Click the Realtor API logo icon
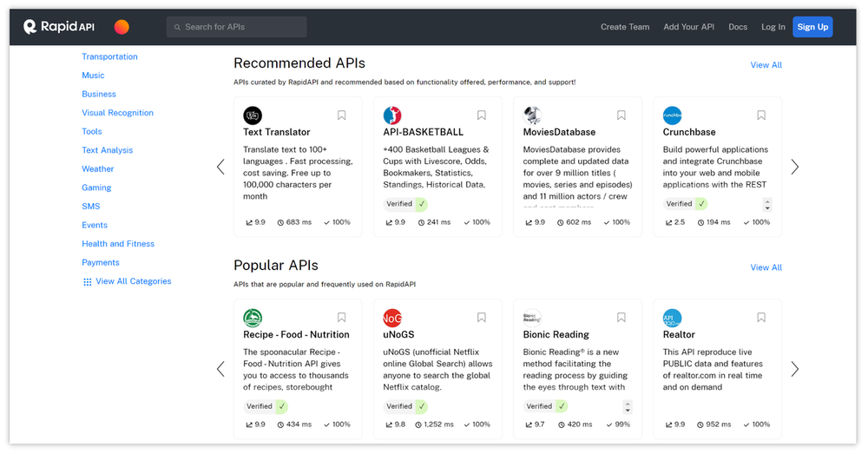868x454 pixels. click(x=672, y=318)
